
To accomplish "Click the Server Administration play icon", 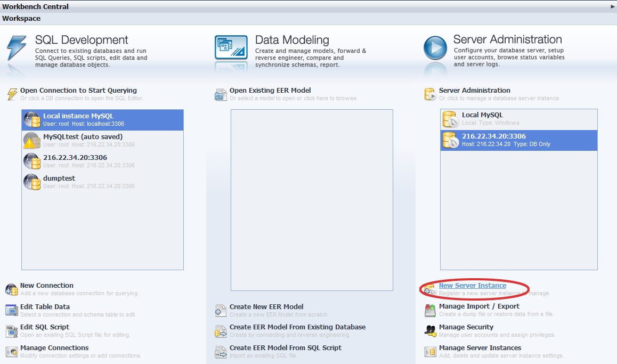I will coord(435,47).
